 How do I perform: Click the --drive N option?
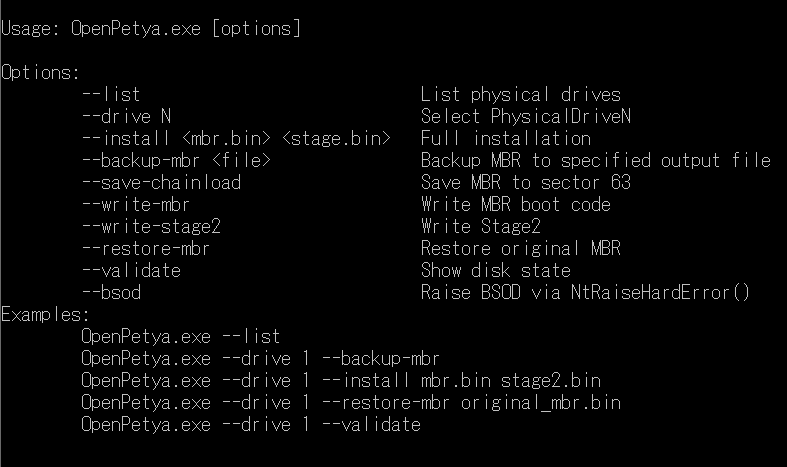[126, 116]
